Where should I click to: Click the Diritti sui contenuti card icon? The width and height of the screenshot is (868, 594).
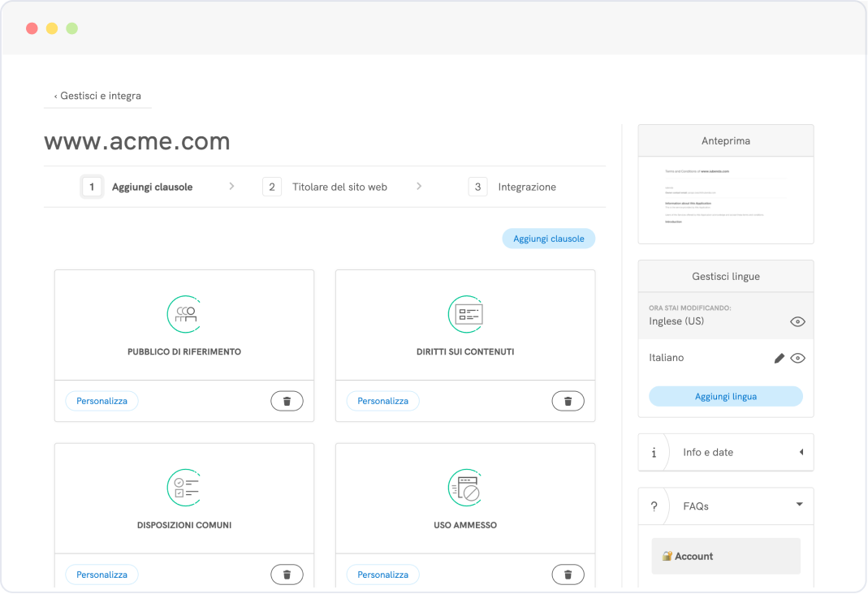[x=466, y=314]
